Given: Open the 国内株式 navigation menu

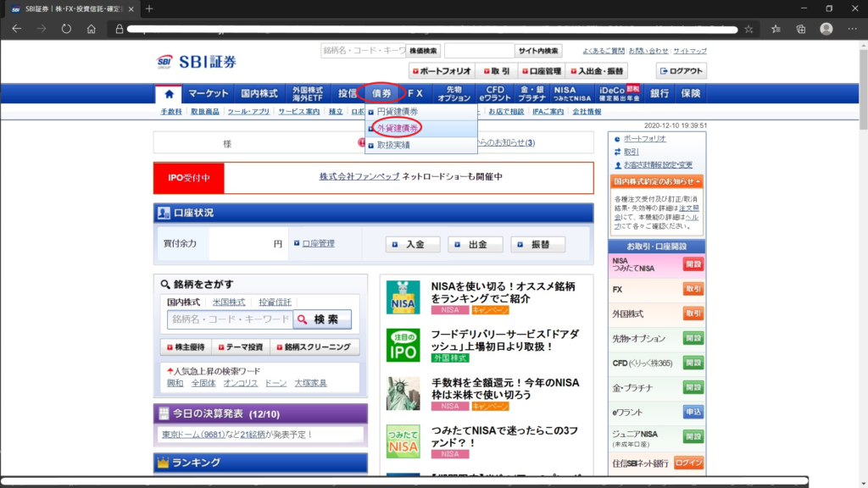Looking at the screenshot, I should tap(259, 94).
